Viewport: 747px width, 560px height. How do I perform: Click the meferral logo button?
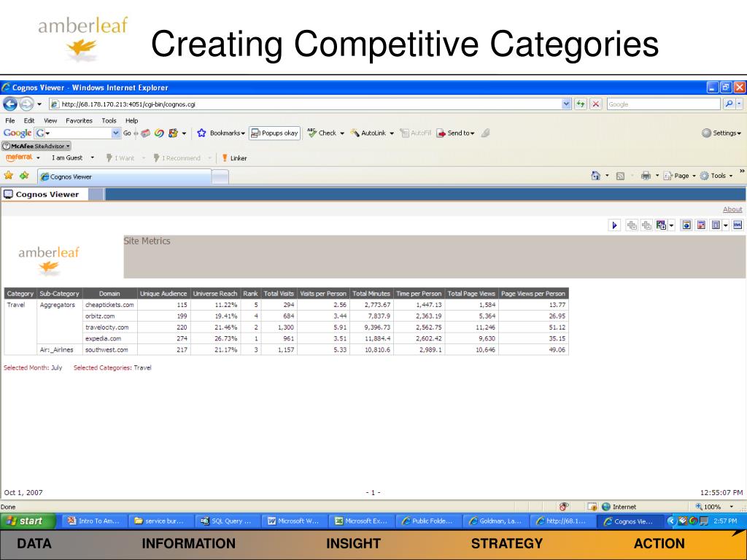19,157
